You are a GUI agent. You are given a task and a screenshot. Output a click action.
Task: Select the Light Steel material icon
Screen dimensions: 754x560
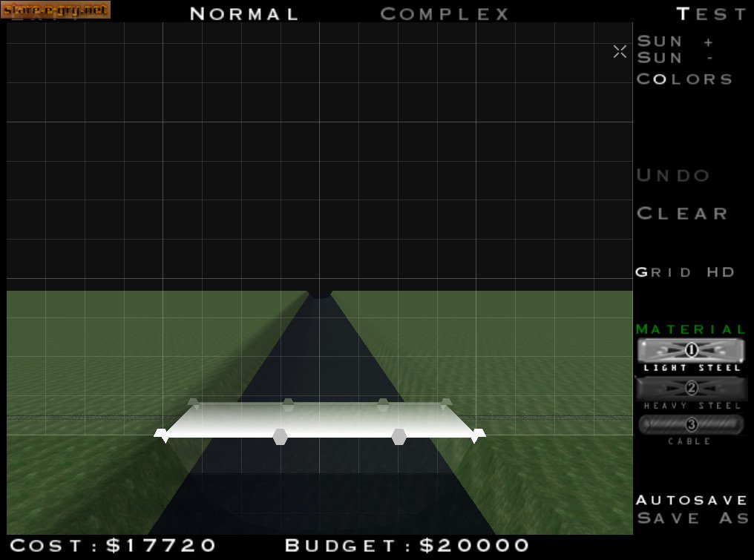tap(691, 350)
